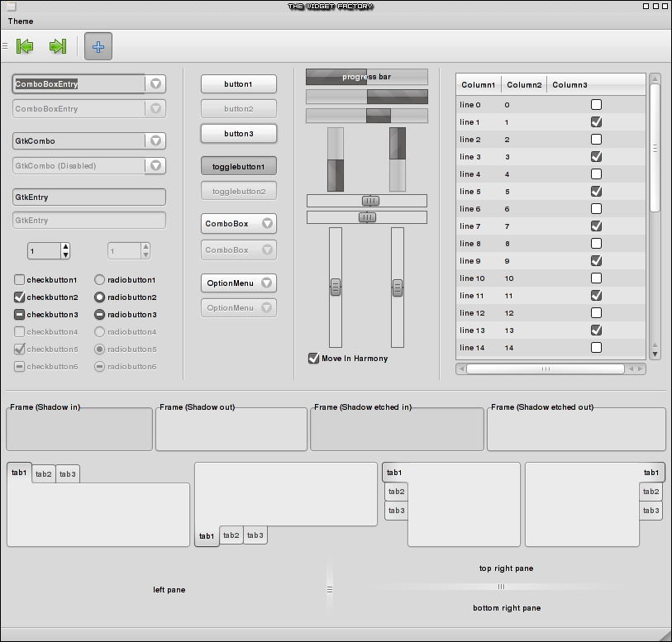Click the 'left pane' label
The image size is (672, 642).
169,590
